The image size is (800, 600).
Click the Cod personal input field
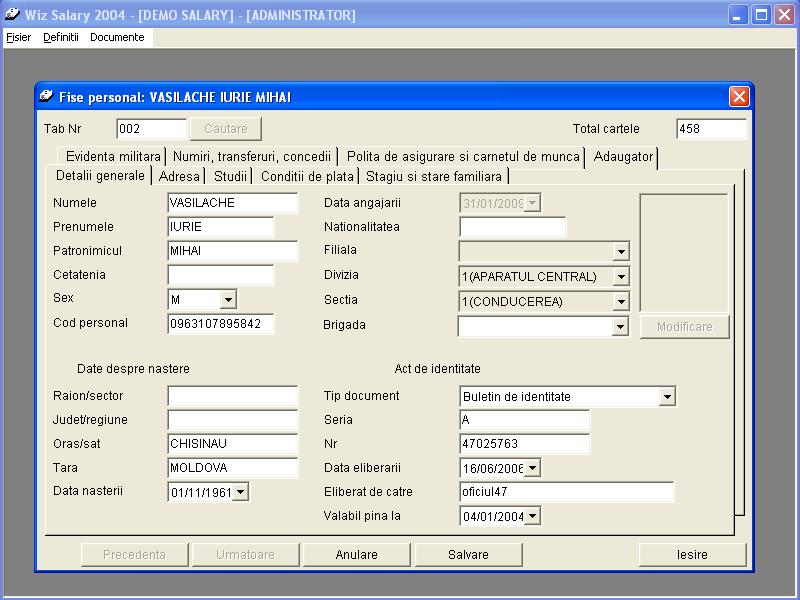pyautogui.click(x=220, y=324)
